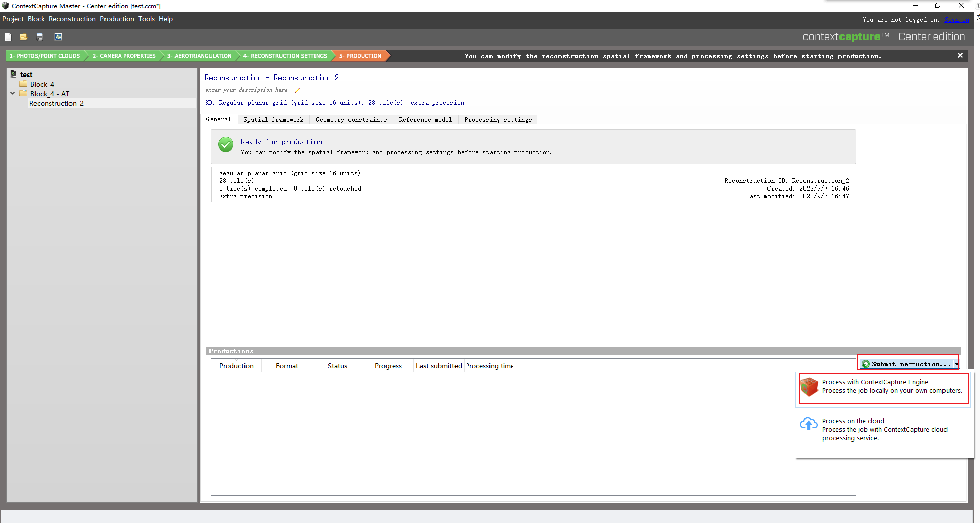Click the Block_4 folder icon
This screenshot has width=980, height=523.
[x=23, y=84]
